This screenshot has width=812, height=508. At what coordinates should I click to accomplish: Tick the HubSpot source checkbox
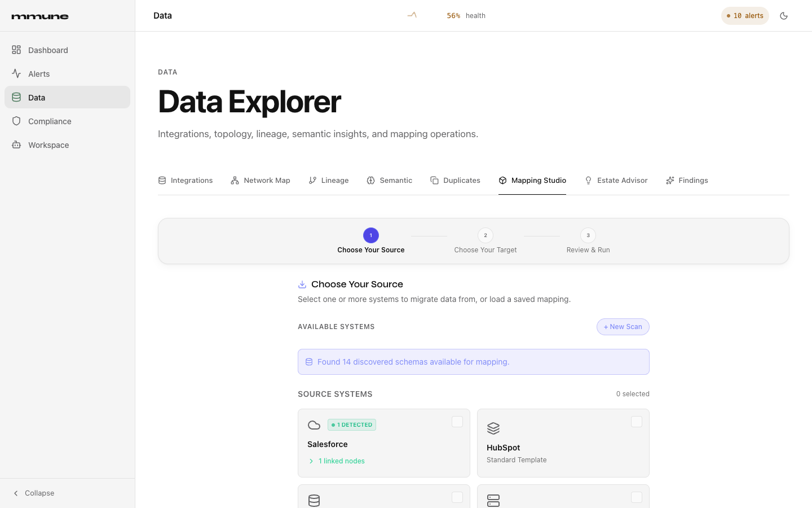[637, 422]
